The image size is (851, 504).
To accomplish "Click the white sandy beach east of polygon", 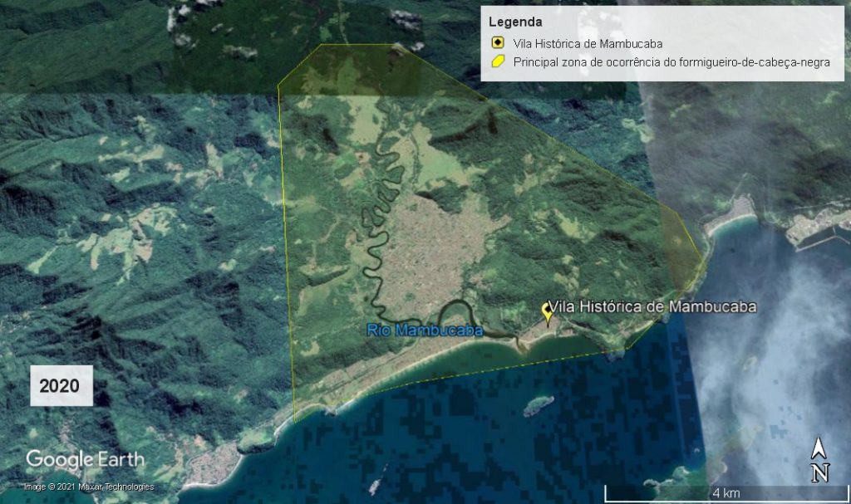I will click(731, 221).
